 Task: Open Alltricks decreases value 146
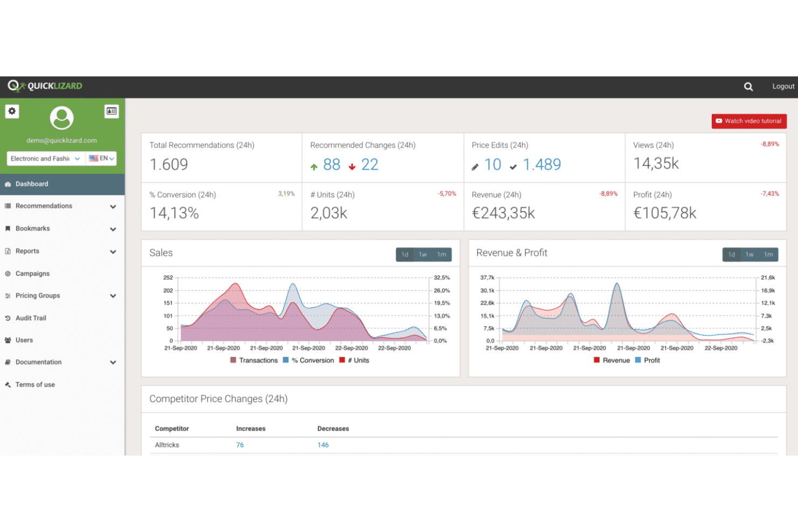click(323, 445)
